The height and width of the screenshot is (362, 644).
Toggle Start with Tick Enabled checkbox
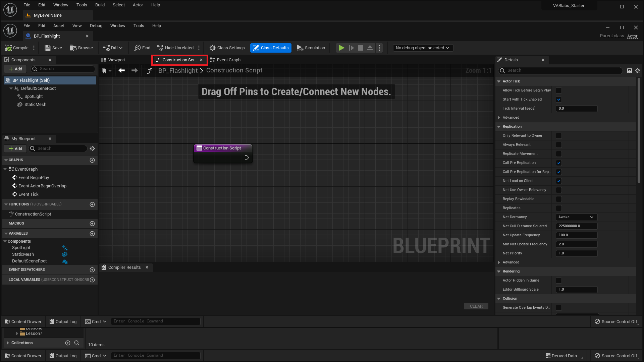(x=558, y=99)
